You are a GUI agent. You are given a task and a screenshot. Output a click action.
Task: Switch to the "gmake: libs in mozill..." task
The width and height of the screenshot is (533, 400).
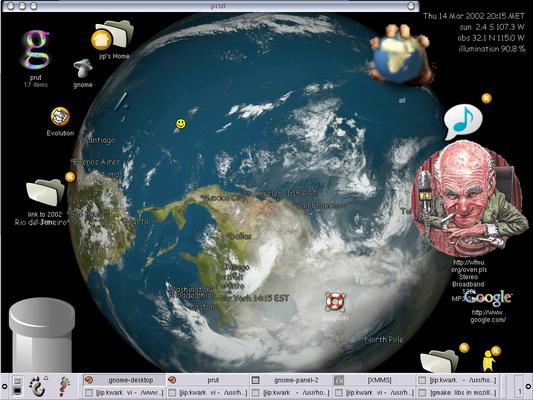click(458, 393)
